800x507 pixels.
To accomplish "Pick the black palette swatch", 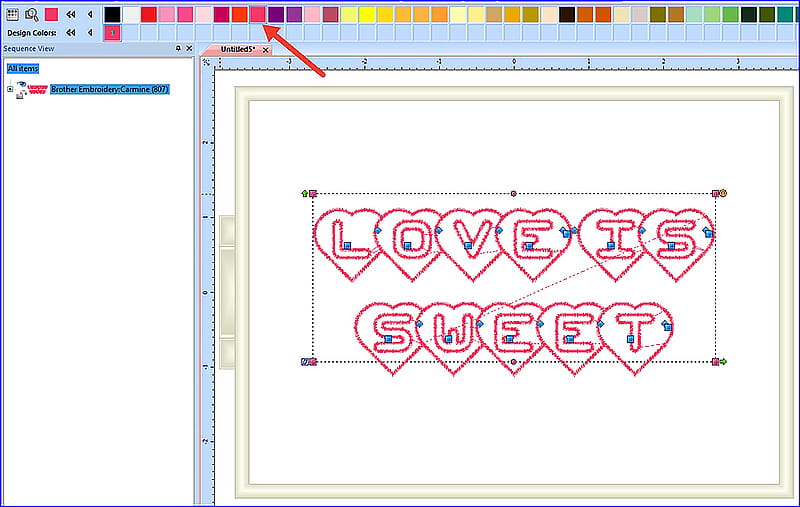I will [112, 14].
